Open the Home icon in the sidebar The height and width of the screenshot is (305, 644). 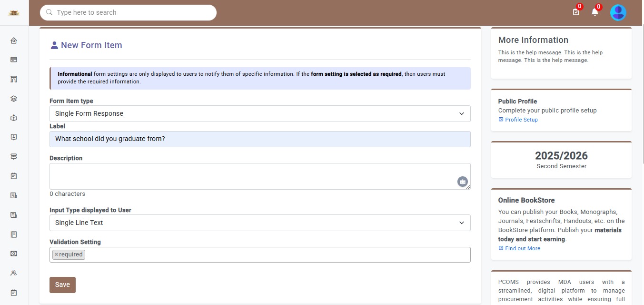pos(14,41)
